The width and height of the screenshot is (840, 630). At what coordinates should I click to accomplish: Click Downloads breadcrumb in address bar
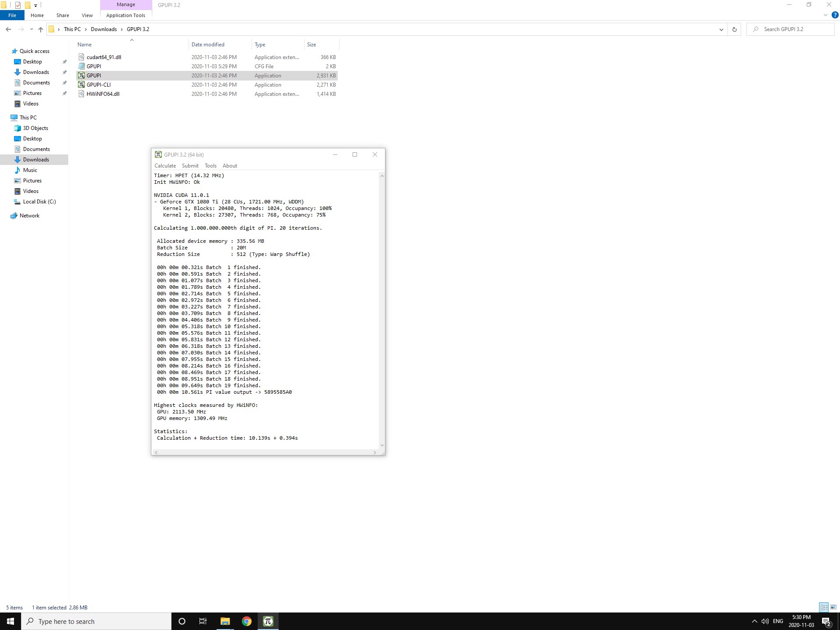click(x=104, y=29)
